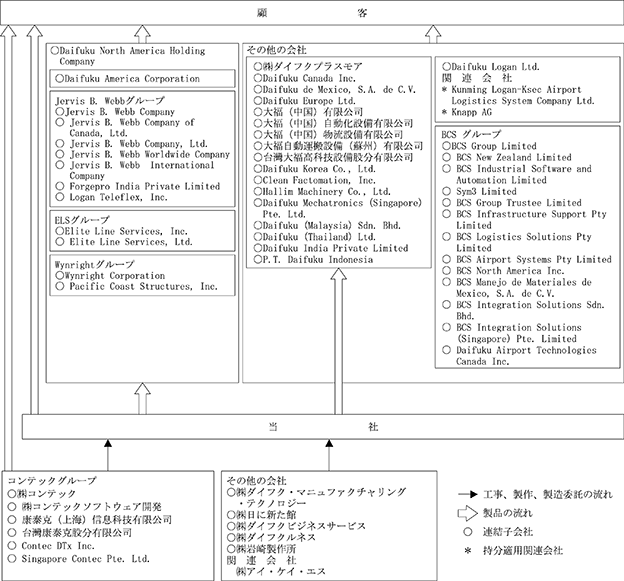Click Daifuku de Mexico, S.A. de C.V. entry
The height and width of the screenshot is (581, 624).
(335, 90)
